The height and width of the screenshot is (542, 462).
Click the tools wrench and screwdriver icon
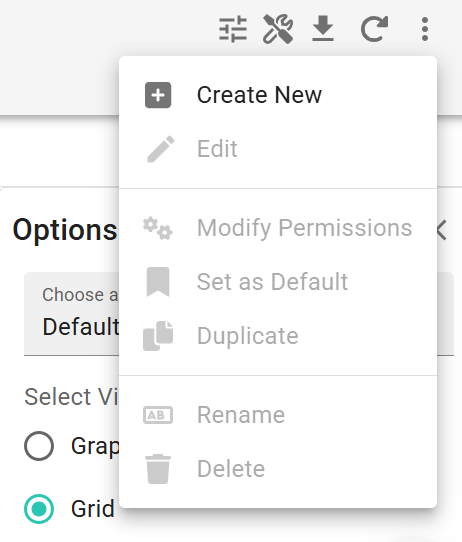(278, 29)
